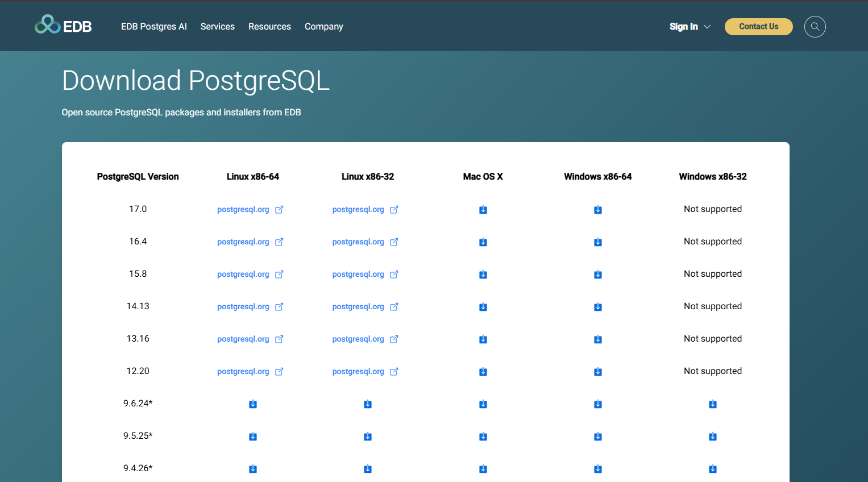Screen dimensions: 868x482
Task: Open postgresql.org link for 16.4 Linux x86-32
Action: click(365, 242)
